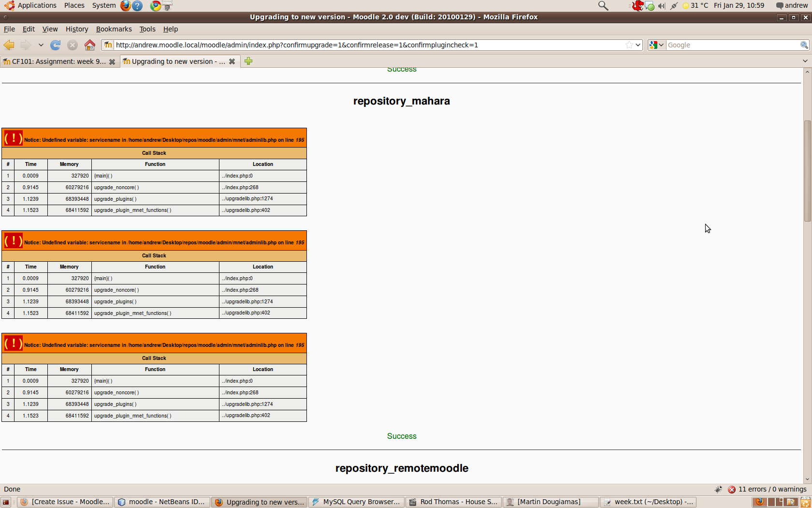The width and height of the screenshot is (812, 508).
Task: Switch to the Create Issue - Moodle window
Action: 65,502
